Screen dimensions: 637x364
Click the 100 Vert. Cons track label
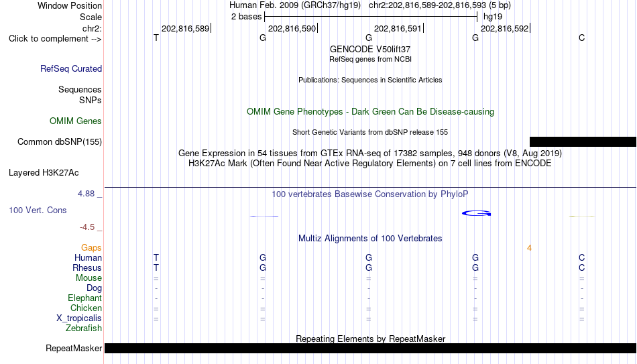pyautogui.click(x=38, y=210)
